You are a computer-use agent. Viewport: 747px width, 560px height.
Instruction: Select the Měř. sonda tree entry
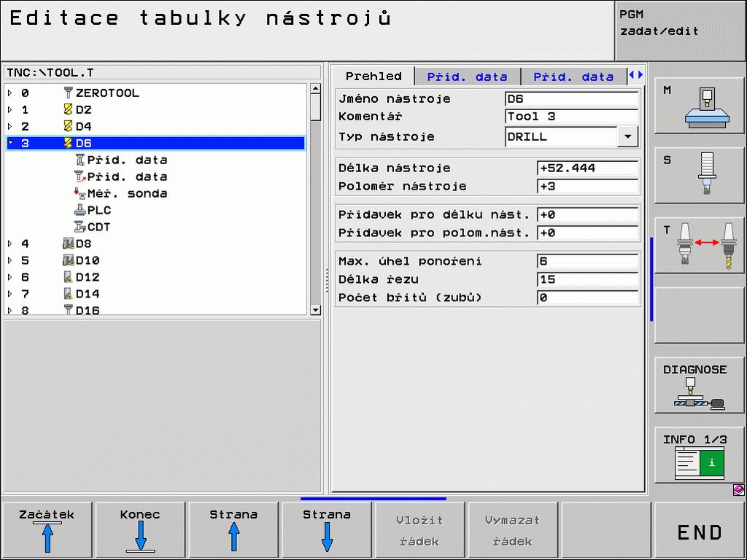pyautogui.click(x=127, y=193)
